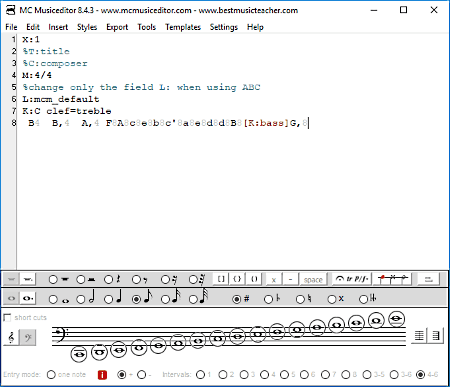Select the bass clef button
The image size is (450, 387).
coord(28,338)
